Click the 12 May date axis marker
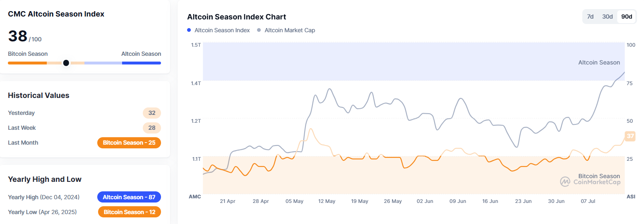Screen dimensions: 644x224 click(x=327, y=201)
